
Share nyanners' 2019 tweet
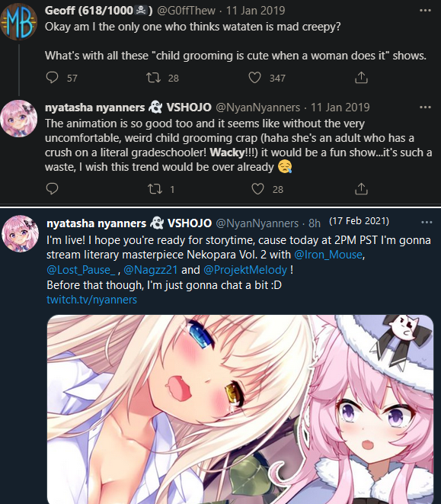click(361, 188)
